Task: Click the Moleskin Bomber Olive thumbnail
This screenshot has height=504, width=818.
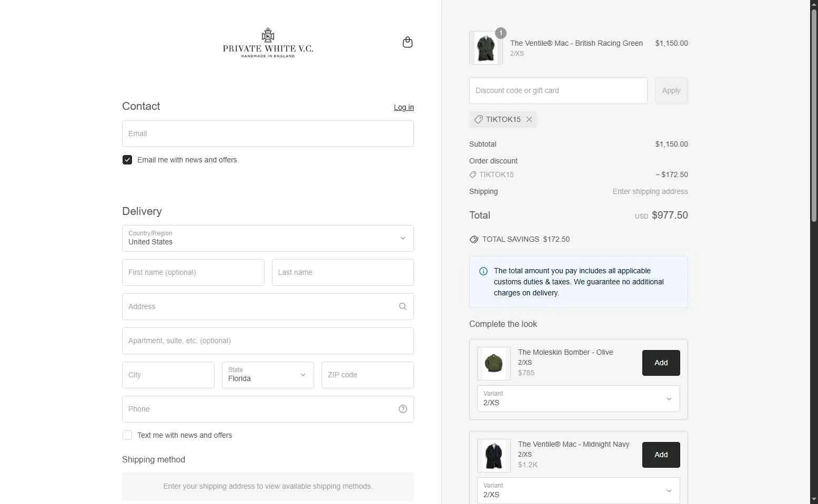Action: (494, 364)
